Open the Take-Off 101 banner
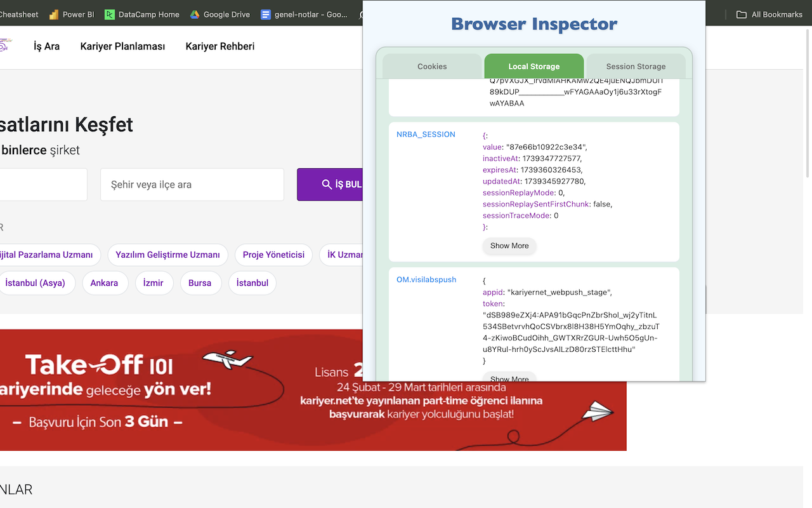The image size is (812, 508). [313, 390]
